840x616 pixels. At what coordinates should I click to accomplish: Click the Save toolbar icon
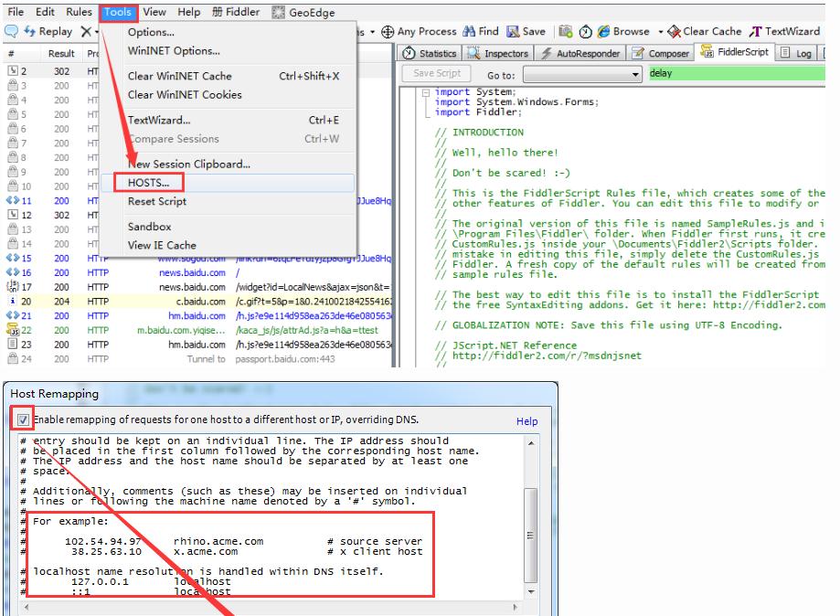coord(513,32)
